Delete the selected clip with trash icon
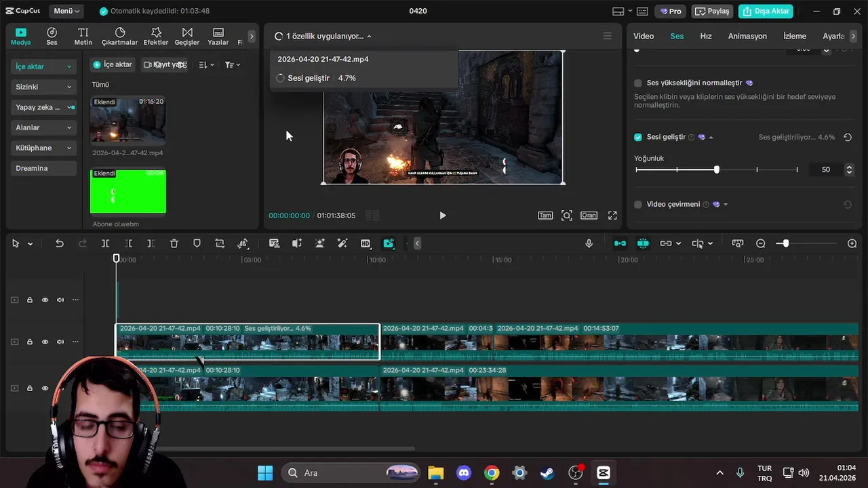 pyautogui.click(x=174, y=243)
